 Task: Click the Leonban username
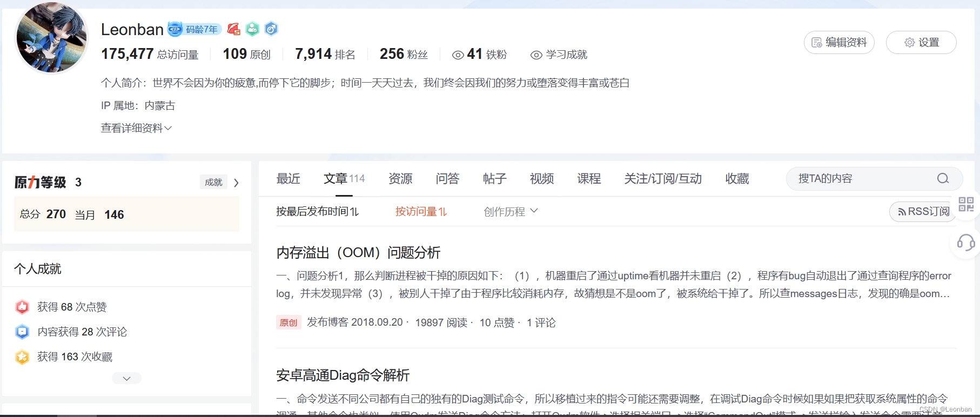(132, 30)
